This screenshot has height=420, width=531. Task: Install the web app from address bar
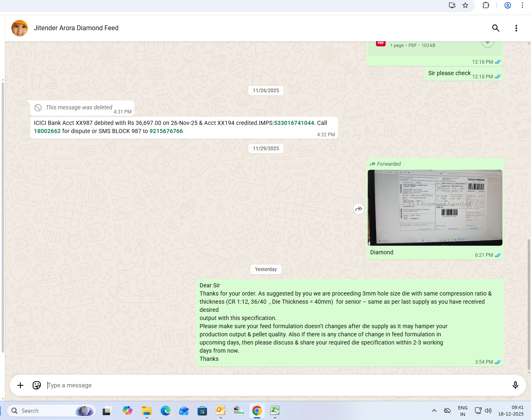452,5
